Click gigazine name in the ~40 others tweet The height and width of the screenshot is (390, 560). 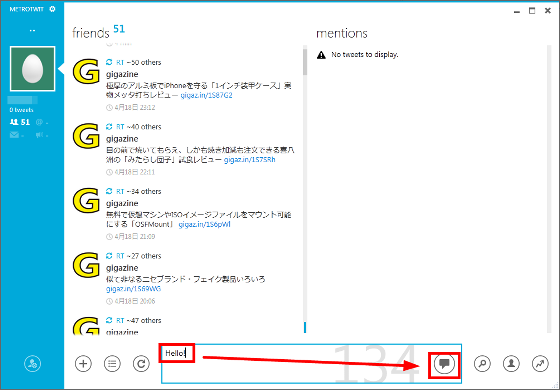pyautogui.click(x=122, y=139)
